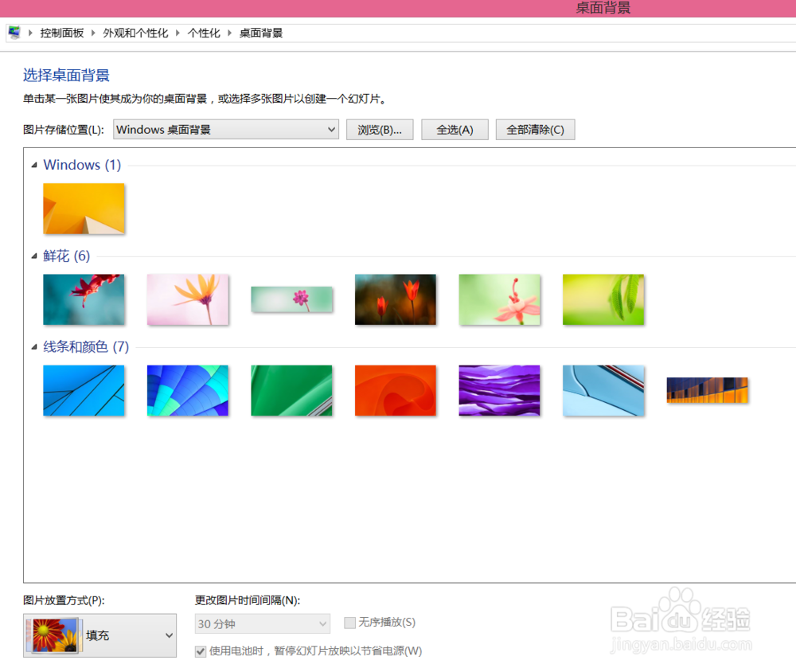Open the 图片放置方式 填充 dropdown
Screen dimensions: 796x672
[100, 635]
